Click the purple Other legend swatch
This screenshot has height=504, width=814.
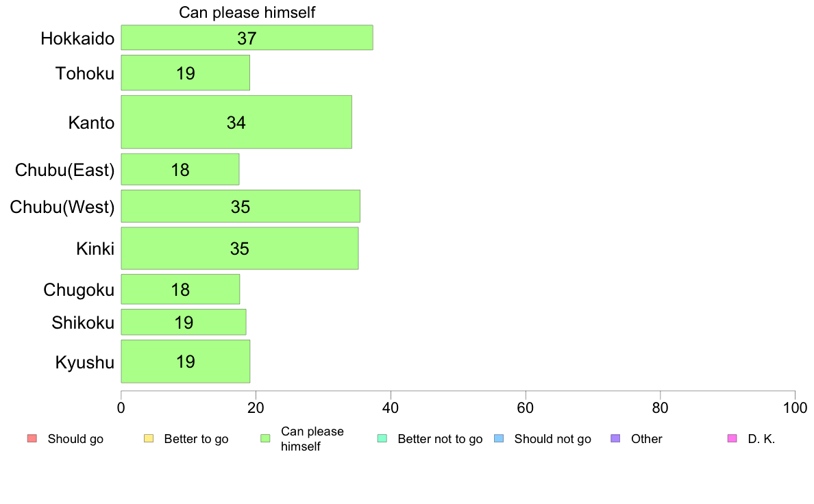click(615, 439)
